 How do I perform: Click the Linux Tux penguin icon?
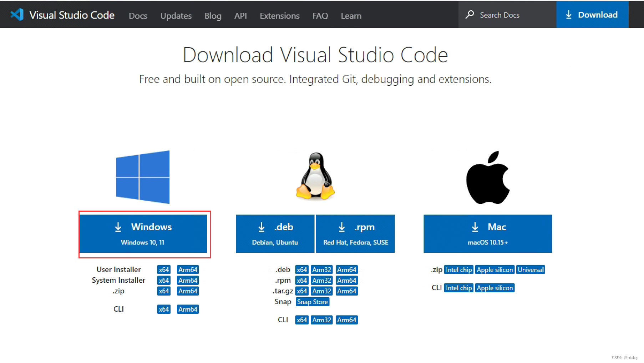click(315, 176)
